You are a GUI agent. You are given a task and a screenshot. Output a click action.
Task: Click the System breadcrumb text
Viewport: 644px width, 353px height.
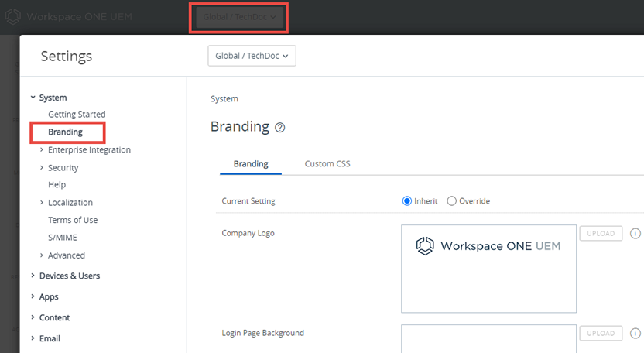tap(224, 98)
